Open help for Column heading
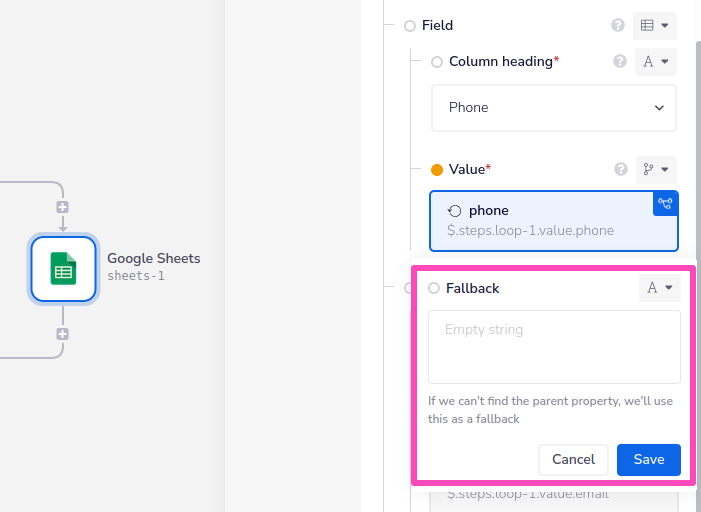This screenshot has height=512, width=701. point(620,62)
